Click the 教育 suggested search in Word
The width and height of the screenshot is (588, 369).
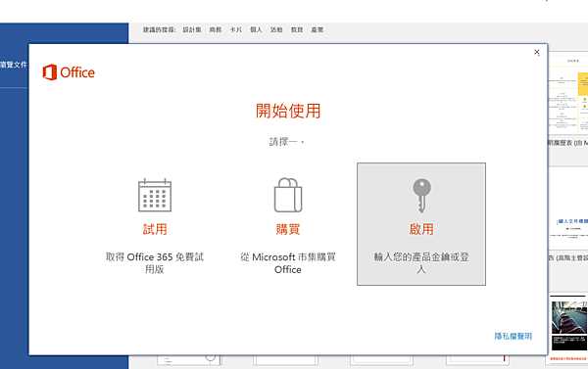pyautogui.click(x=297, y=29)
